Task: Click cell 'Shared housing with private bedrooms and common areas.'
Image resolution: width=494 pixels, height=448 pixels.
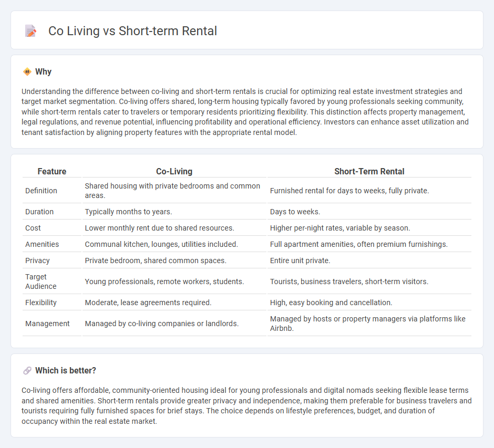Action: (x=174, y=191)
